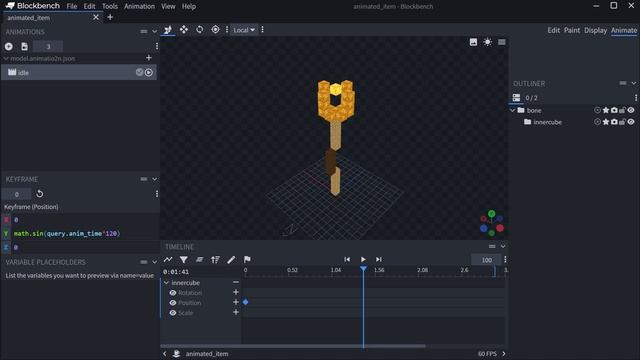Switch to Paint mode

click(572, 30)
